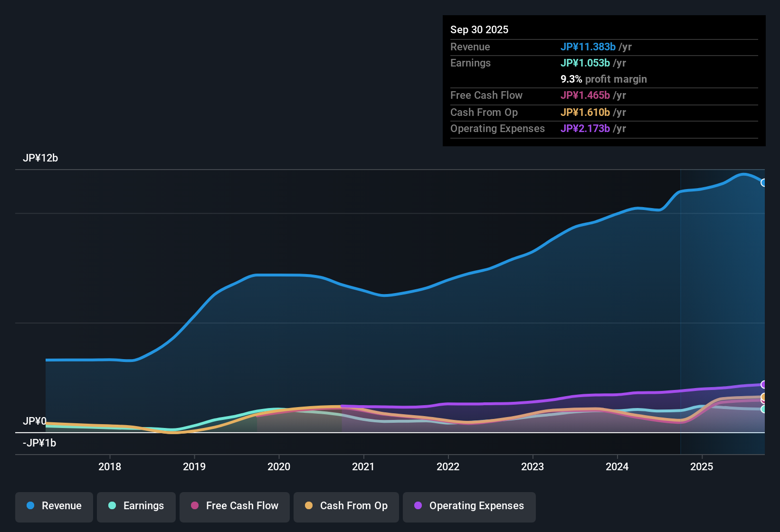This screenshot has width=780, height=532.
Task: Click the orange Cash From Op legend dot
Action: [x=309, y=506]
